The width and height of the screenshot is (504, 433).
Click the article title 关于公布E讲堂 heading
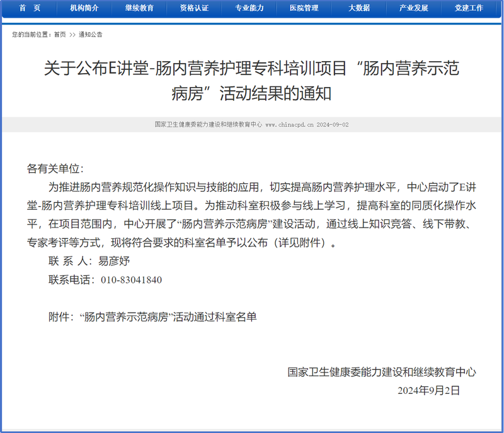pos(251,81)
